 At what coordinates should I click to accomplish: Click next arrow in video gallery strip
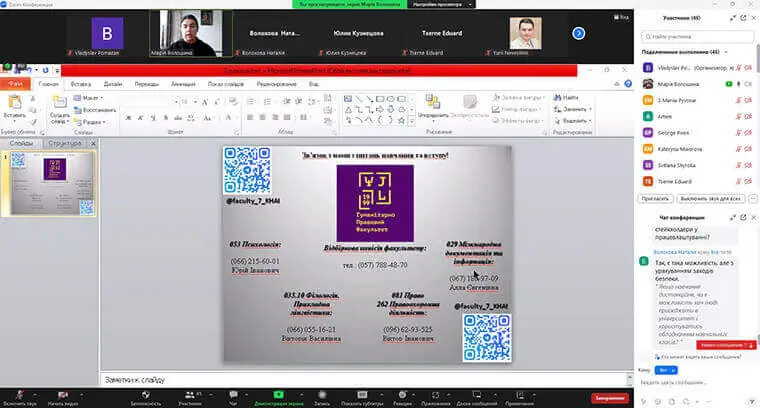point(578,33)
